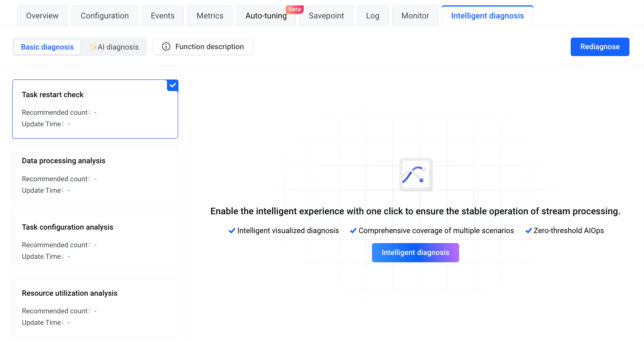Image resolution: width=644 pixels, height=341 pixels.
Task: Open the Overview tab
Action: [x=42, y=16]
